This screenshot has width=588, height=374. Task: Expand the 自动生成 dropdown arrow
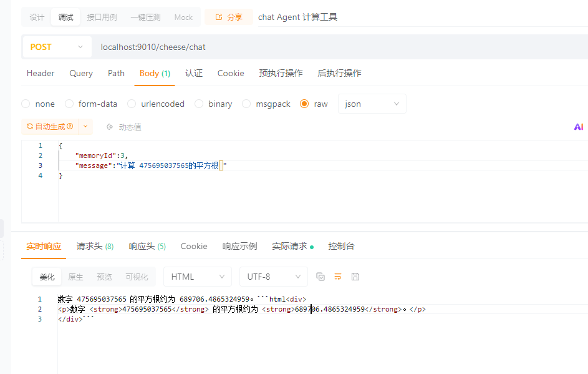[x=85, y=127]
